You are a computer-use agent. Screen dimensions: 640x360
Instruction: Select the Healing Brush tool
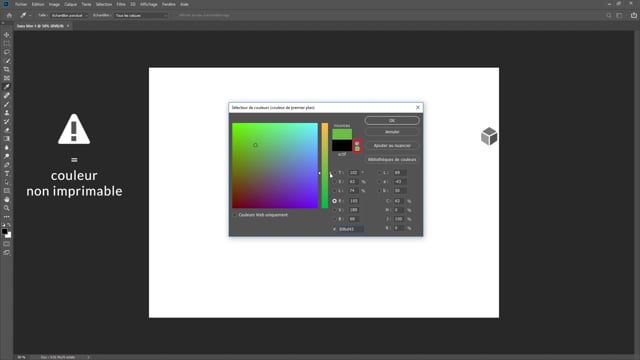[x=7, y=96]
